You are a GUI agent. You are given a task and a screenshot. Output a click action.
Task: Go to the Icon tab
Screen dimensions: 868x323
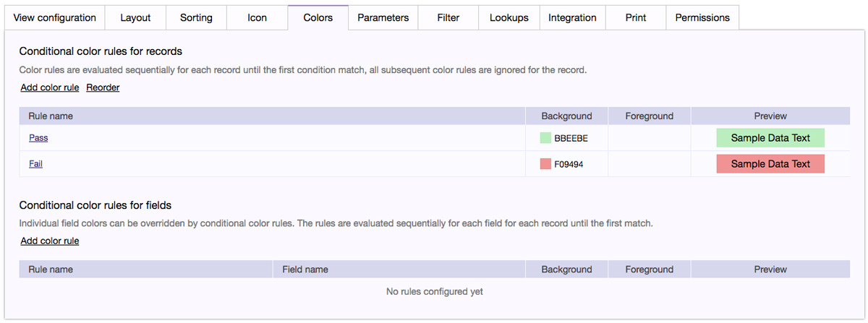(257, 17)
